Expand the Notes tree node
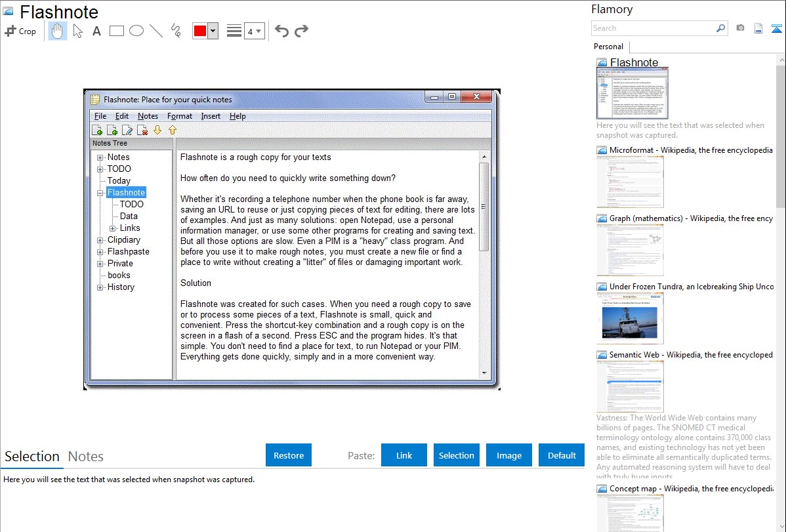The image size is (786, 532). coord(100,157)
